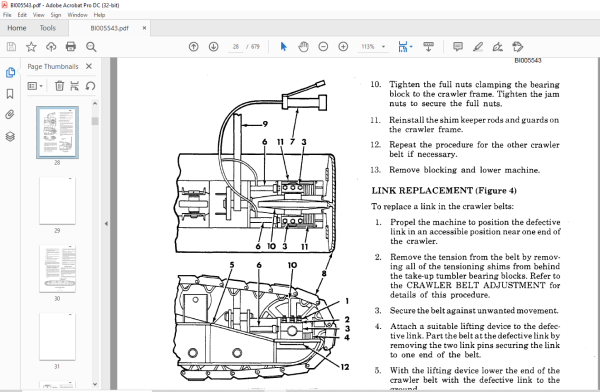Open the Window menu
Viewport: 600px width, 392px height.
pyautogui.click(x=77, y=15)
